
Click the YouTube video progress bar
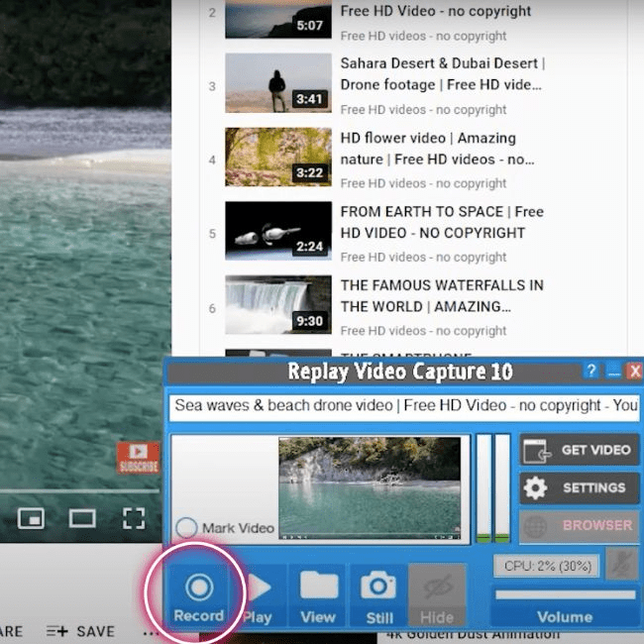(79, 490)
